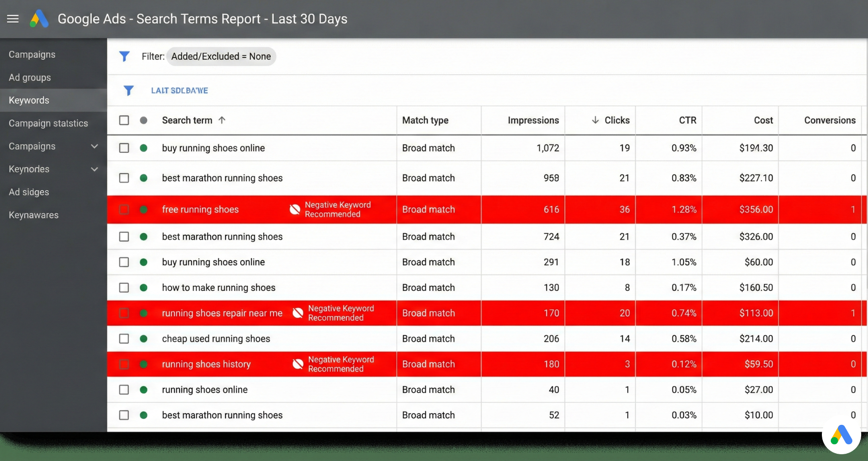868x461 pixels.
Task: Click the Negative Keyword icon for running shoes history
Action: 297,364
